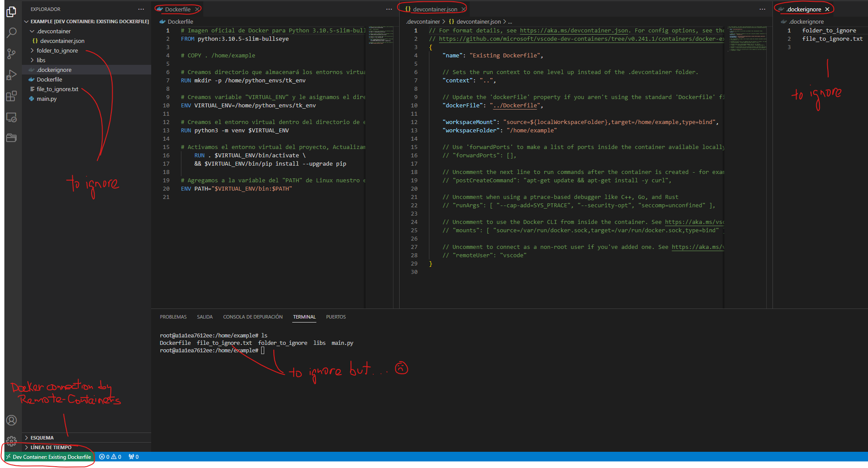Open file_to_ignore.txt in explorer

(x=86, y=89)
